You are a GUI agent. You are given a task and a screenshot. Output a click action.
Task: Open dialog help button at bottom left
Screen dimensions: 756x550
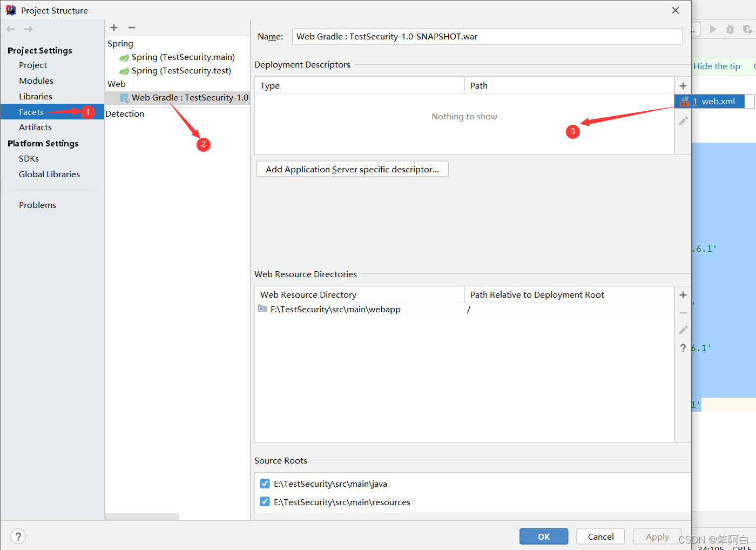(18, 536)
